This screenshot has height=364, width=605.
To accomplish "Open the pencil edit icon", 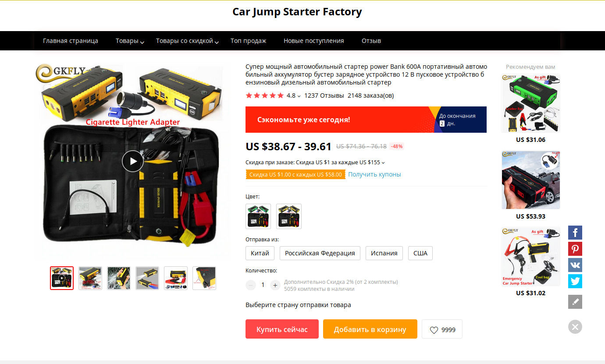I will tap(575, 302).
